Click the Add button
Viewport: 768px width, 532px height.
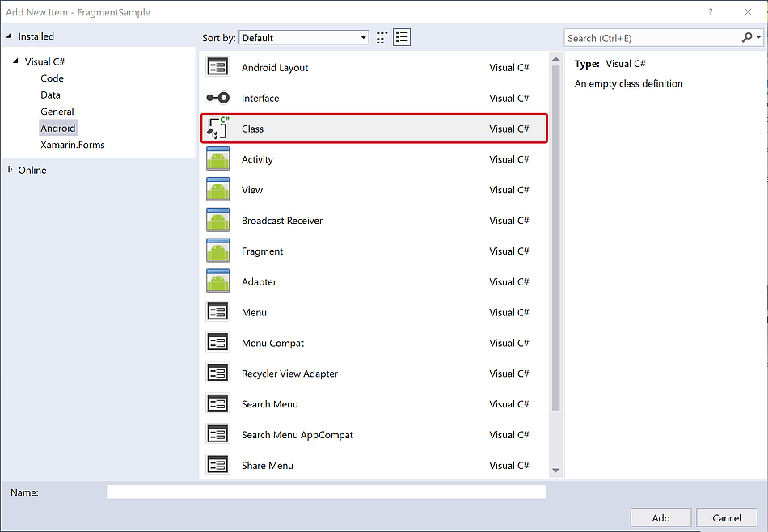pyautogui.click(x=660, y=517)
